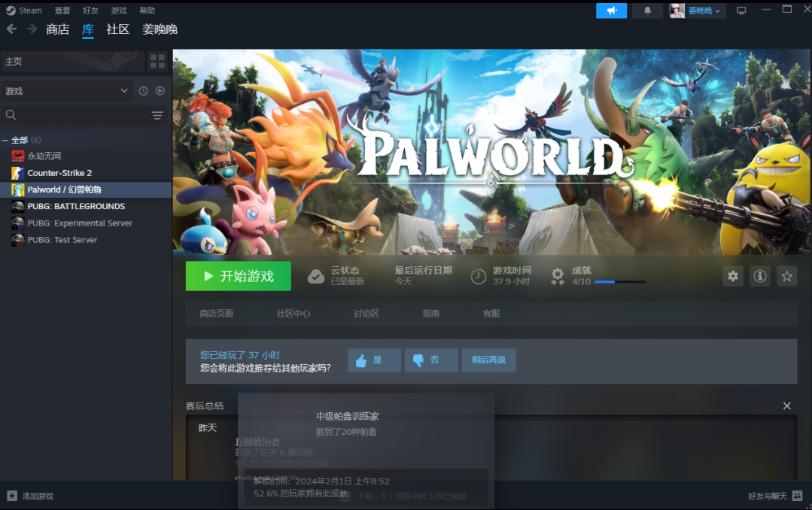Click the back navigation arrow

(x=11, y=29)
